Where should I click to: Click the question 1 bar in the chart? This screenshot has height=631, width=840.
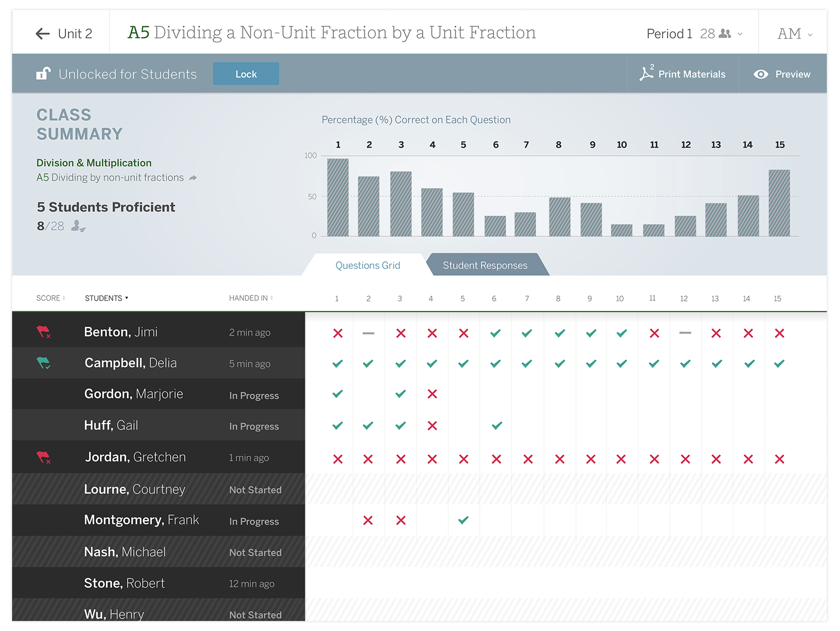click(x=338, y=197)
